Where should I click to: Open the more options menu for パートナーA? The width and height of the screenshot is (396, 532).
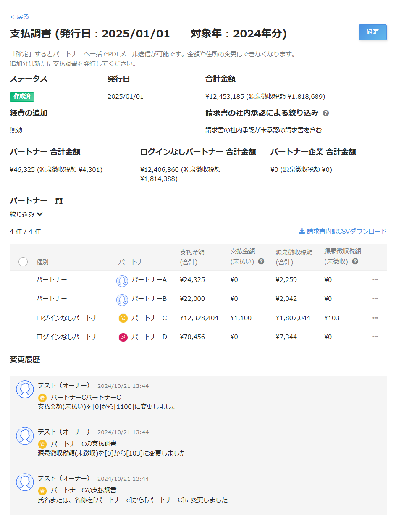[375, 280]
